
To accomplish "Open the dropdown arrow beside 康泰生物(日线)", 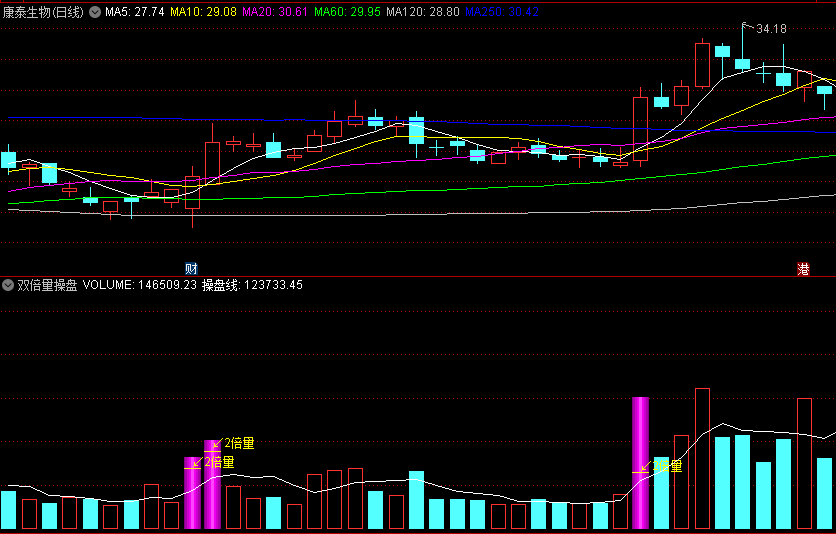I will click(95, 12).
